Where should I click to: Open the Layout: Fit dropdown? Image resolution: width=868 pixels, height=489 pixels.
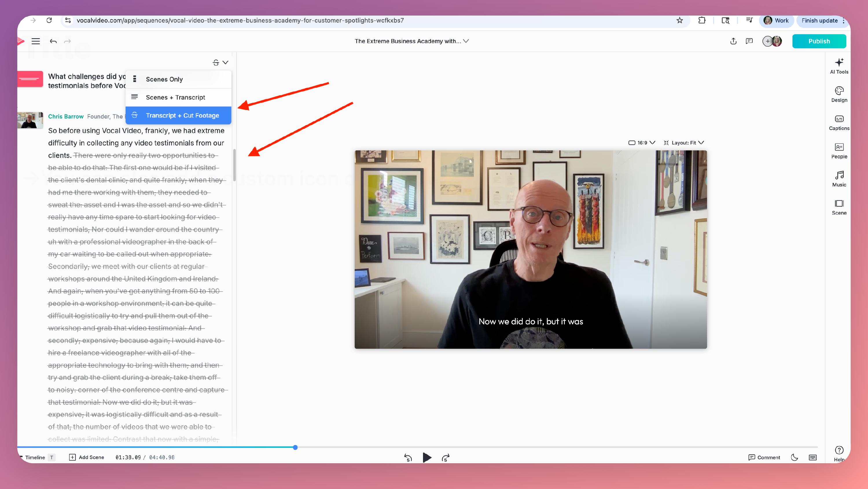pos(684,143)
